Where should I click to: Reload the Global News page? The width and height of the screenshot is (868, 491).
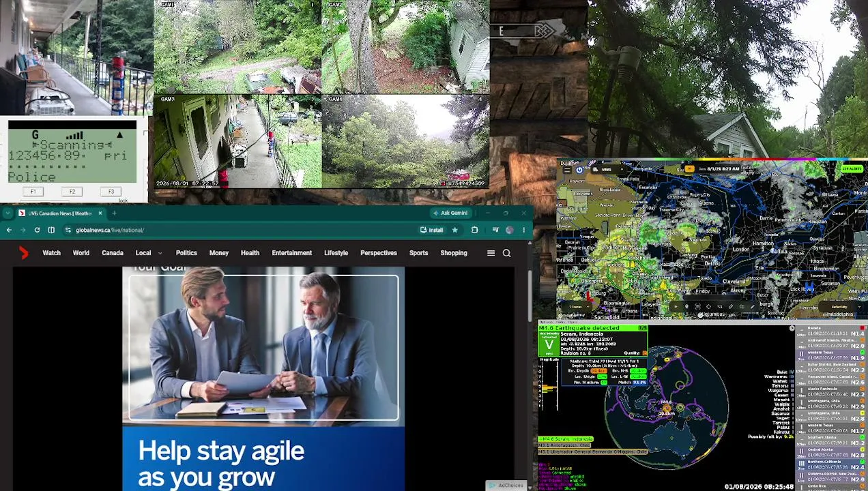pyautogui.click(x=37, y=230)
